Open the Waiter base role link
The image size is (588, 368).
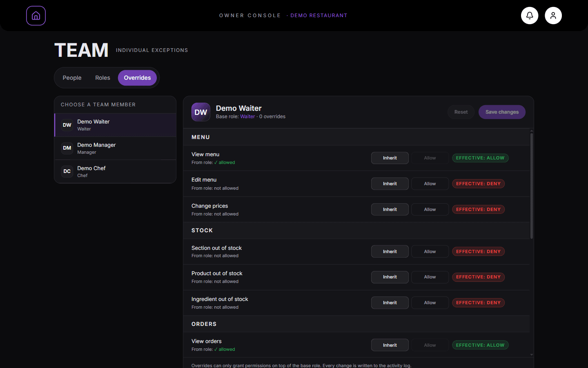pos(247,117)
